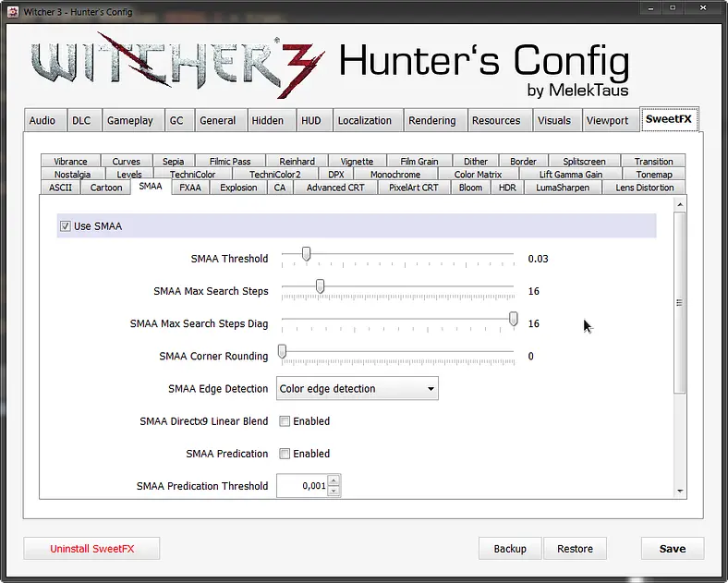
Task: Increase SMAA Predication Threshold with up arrow
Action: [x=334, y=480]
